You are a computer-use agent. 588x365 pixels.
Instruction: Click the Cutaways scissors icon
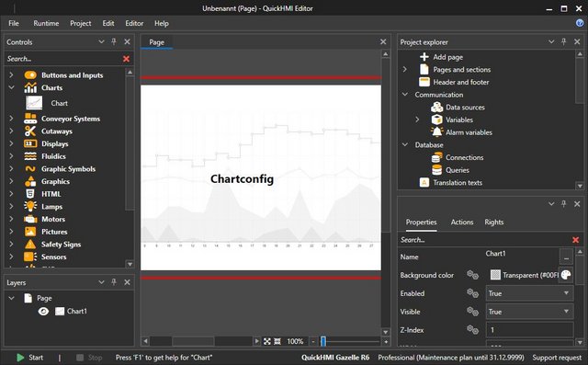(x=30, y=131)
